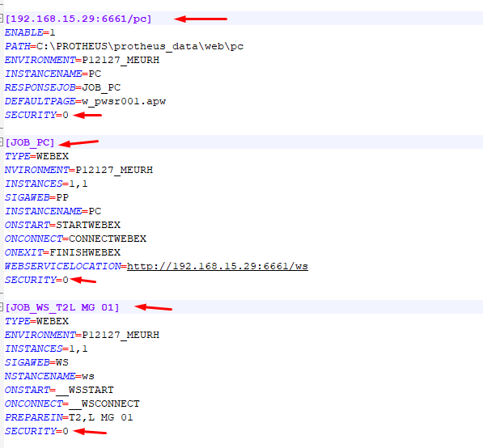483x448 pixels.
Task: Click the [JOB_WS_T2L MG 01] section header text
Action: [x=62, y=307]
